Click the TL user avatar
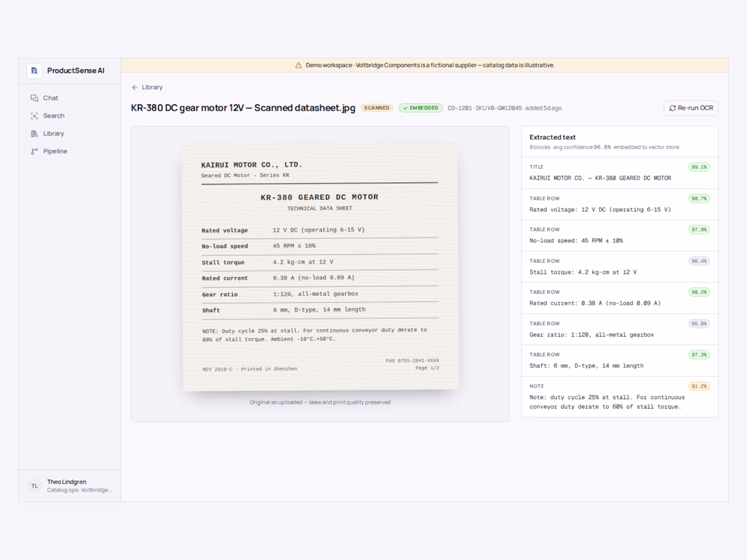The height and width of the screenshot is (560, 747). (35, 486)
